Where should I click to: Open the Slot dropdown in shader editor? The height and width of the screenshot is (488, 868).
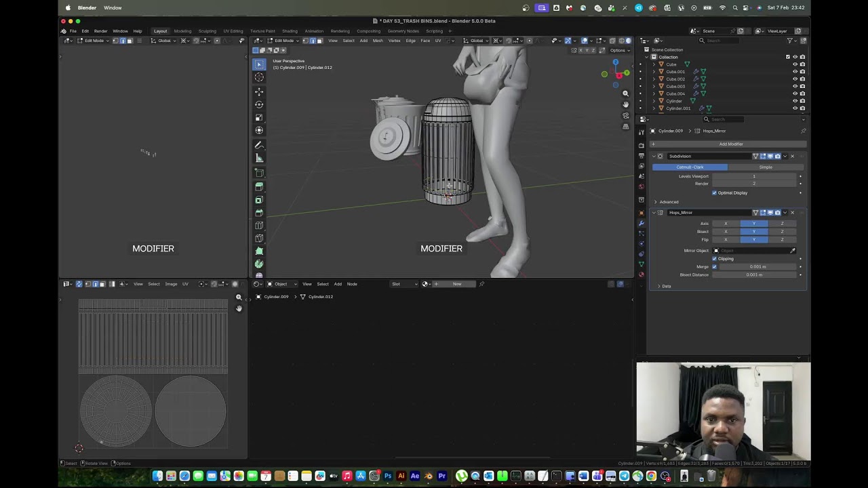(x=404, y=284)
